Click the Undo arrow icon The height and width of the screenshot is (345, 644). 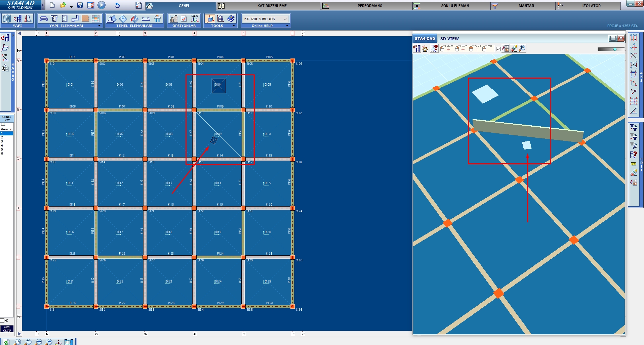117,5
